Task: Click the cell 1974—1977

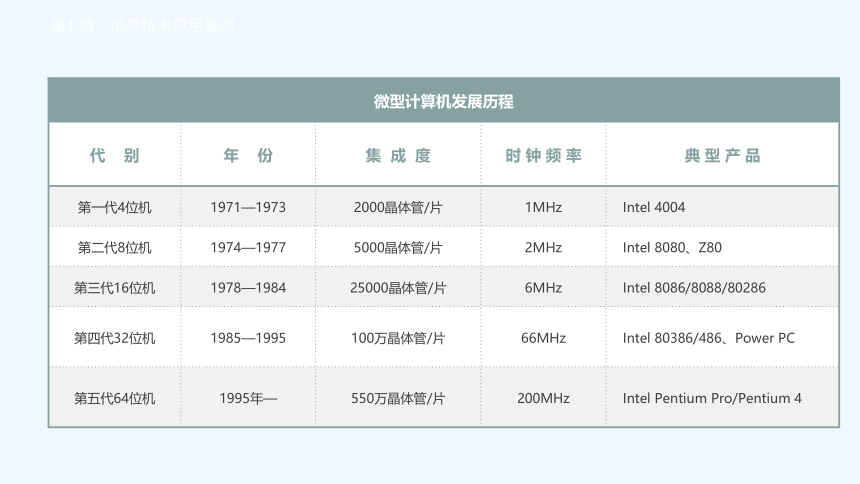Action: [248, 247]
